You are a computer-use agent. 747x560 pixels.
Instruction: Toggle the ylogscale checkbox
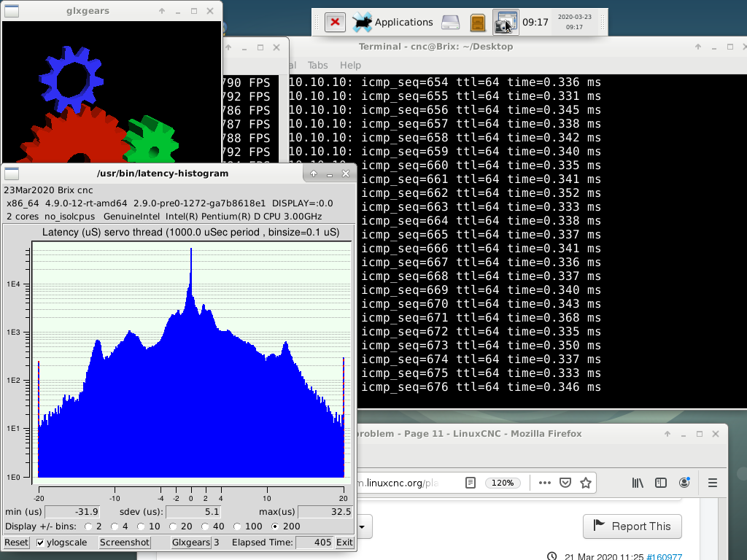coord(41,542)
